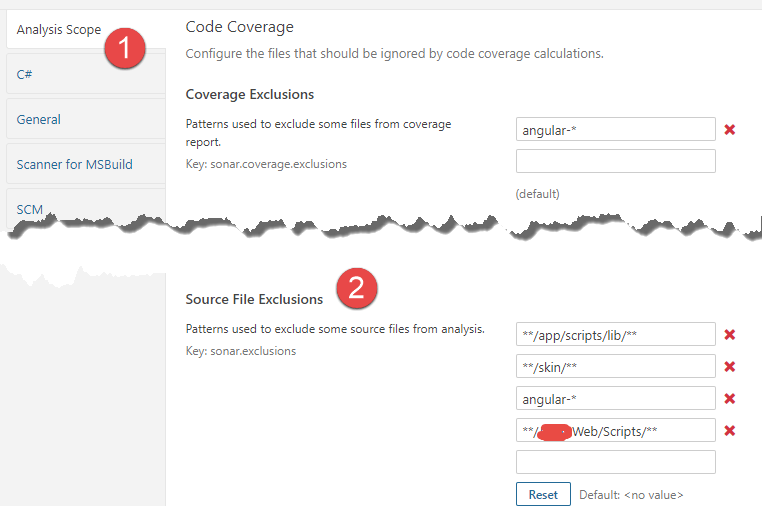Remove the angular-* coverage exclusion pattern
This screenshot has width=762, height=506.
coord(729,129)
